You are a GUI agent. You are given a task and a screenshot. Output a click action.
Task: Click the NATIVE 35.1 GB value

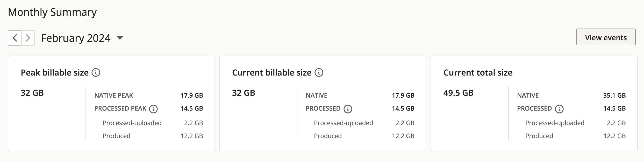tap(614, 95)
